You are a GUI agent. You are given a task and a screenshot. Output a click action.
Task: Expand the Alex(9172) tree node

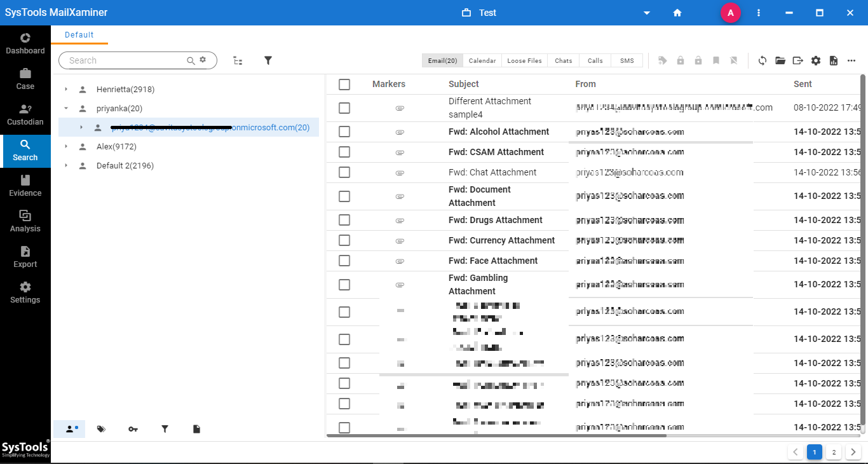tap(66, 147)
